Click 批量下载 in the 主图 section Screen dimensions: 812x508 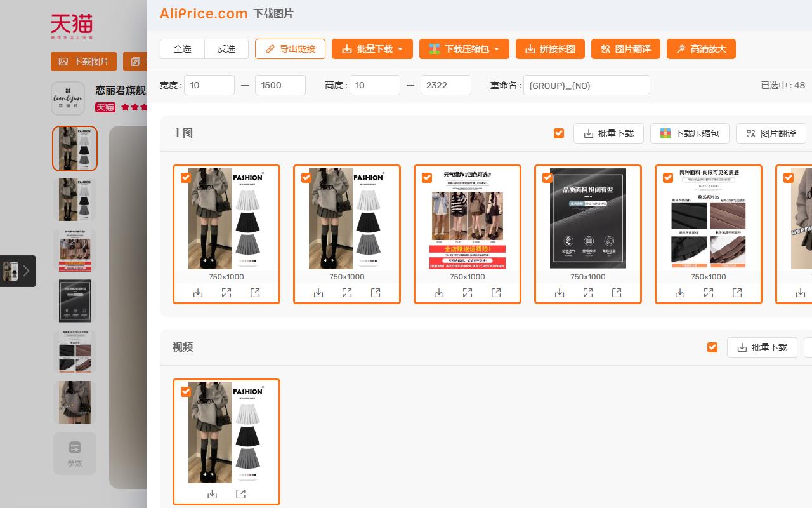pos(608,133)
